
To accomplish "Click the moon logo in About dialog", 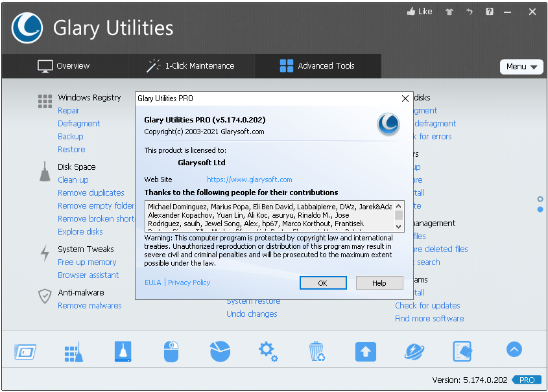I will point(388,124).
